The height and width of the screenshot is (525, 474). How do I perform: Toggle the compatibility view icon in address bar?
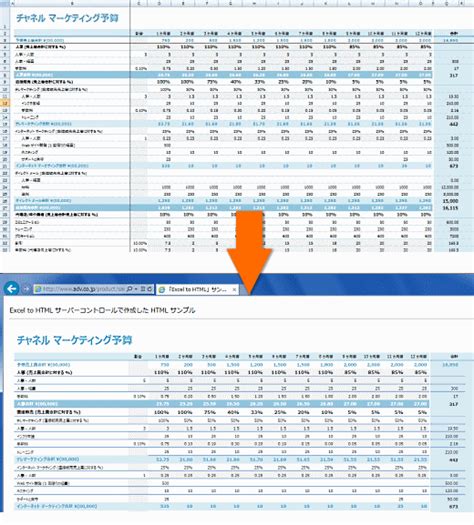tap(143, 289)
